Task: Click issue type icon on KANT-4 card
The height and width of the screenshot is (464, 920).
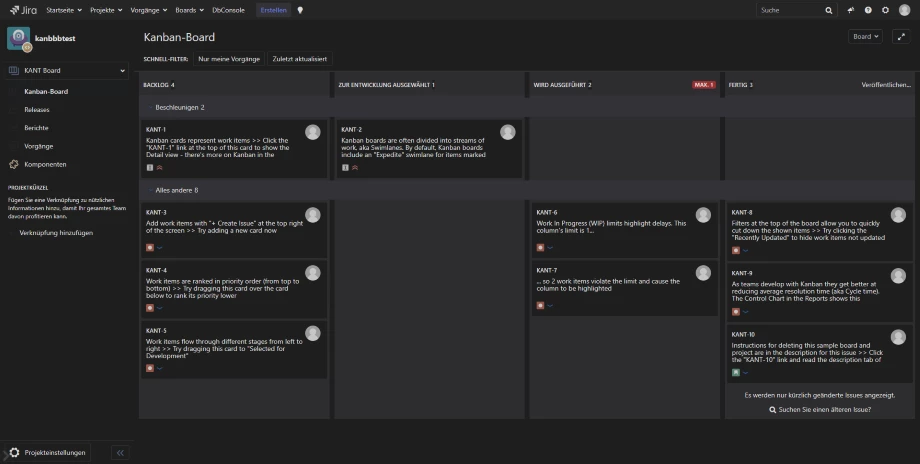Action: [150, 308]
